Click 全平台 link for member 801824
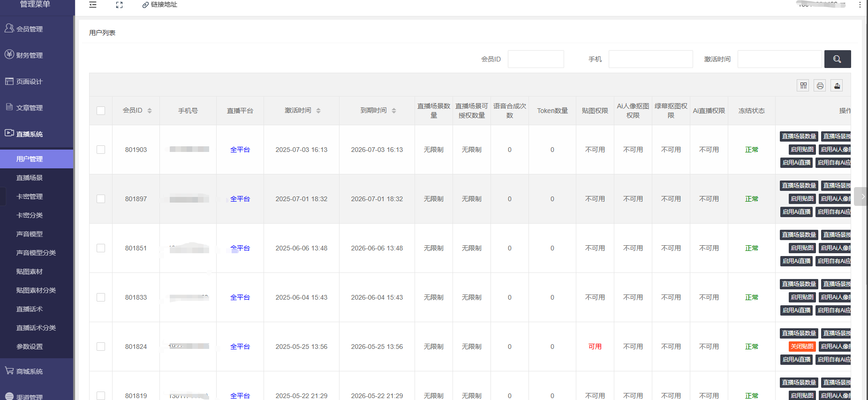868x400 pixels. pyautogui.click(x=240, y=347)
